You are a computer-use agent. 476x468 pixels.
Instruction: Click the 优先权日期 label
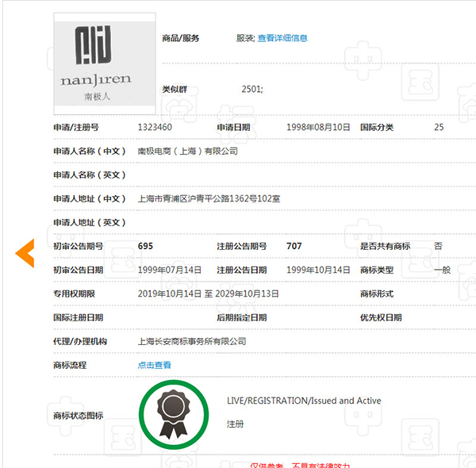point(381,318)
